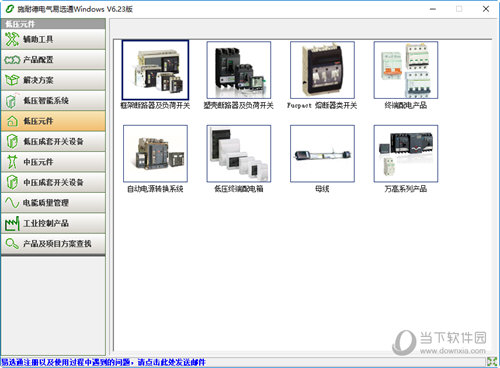Viewport: 500px width, 368px height.
Task: Click the 终端配电产品 caption text
Action: coord(406,106)
